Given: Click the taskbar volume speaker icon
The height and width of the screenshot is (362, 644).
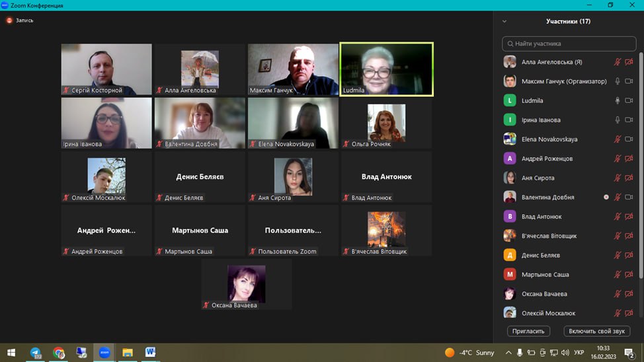Looking at the screenshot, I should click(565, 353).
